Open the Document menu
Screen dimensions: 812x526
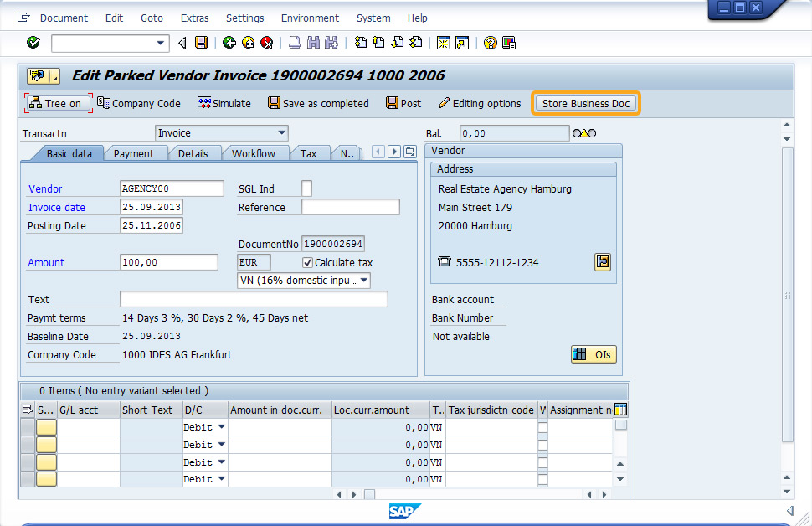click(64, 18)
